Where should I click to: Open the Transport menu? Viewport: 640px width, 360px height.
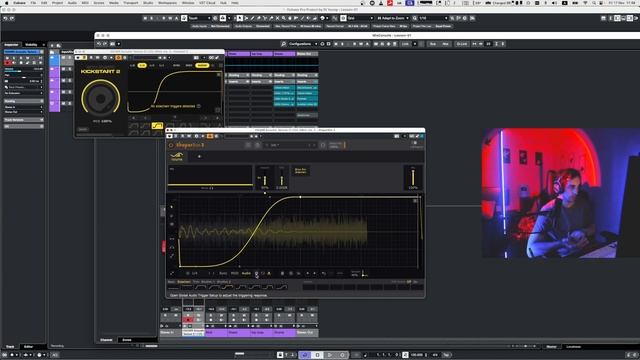[131, 3]
